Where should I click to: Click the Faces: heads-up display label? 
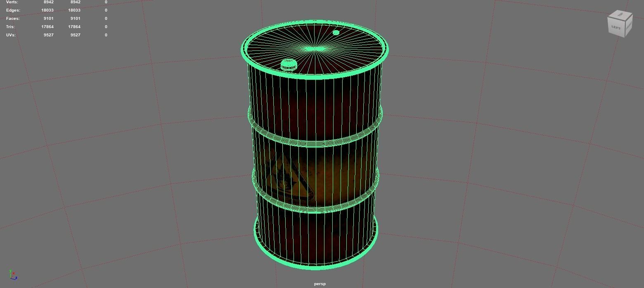(13, 18)
